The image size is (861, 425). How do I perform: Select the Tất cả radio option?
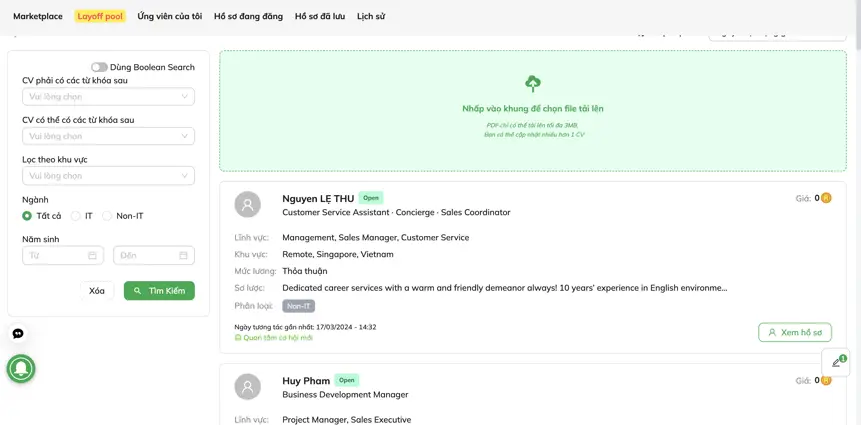point(27,216)
